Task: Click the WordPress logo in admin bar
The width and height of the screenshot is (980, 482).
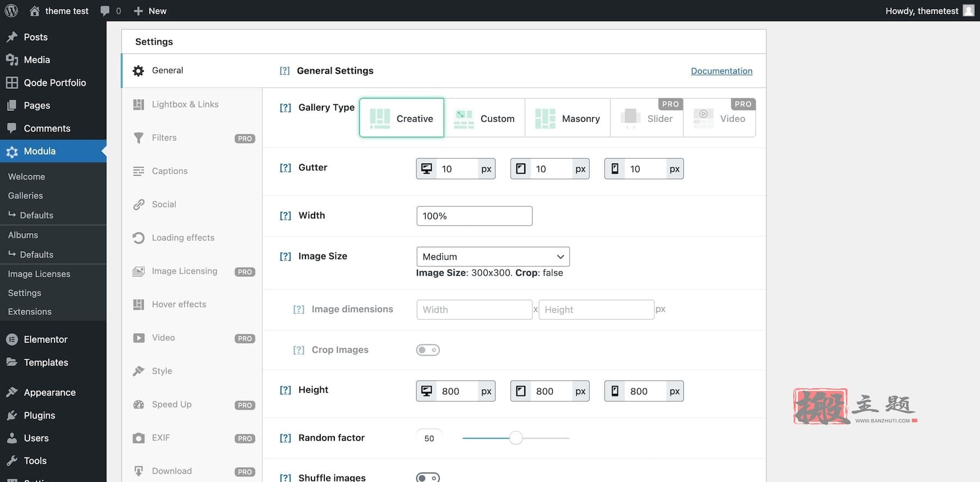Action: tap(11, 10)
